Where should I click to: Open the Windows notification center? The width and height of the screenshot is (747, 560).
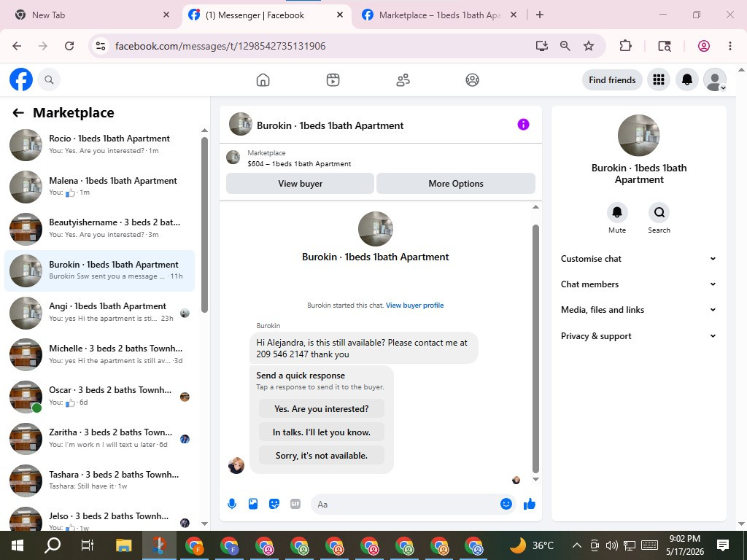(723, 545)
